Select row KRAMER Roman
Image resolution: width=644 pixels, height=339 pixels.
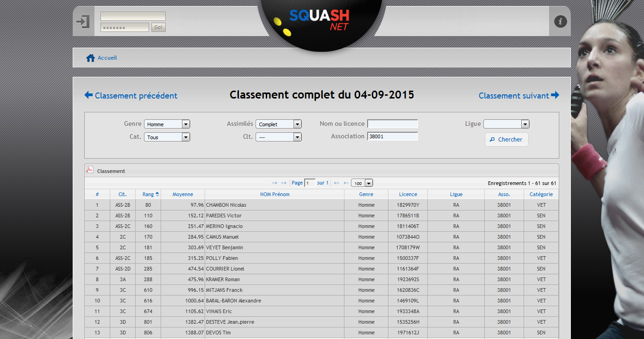322,279
